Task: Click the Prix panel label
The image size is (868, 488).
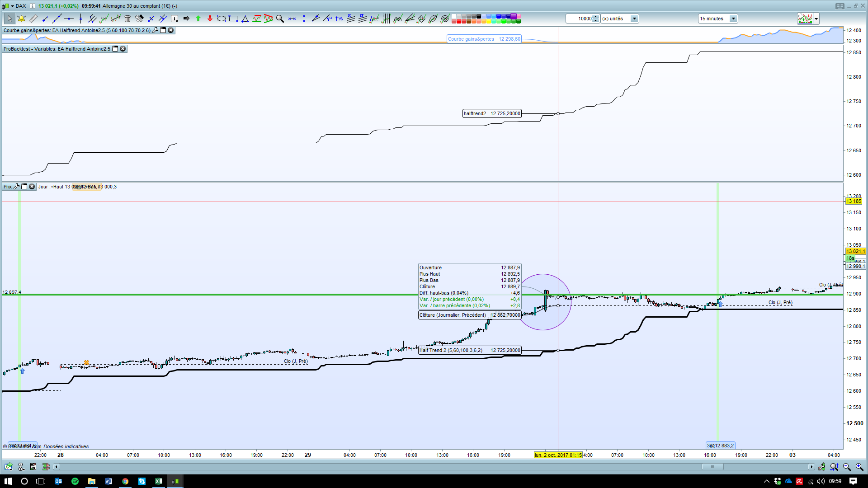Action: [8, 187]
